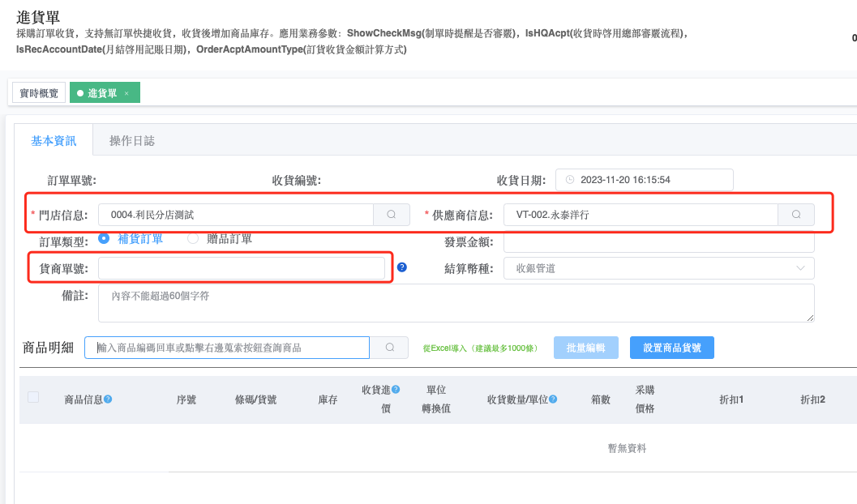The width and height of the screenshot is (857, 504).
Task: Click the blue help icon beside 貨商單號
Action: click(401, 267)
